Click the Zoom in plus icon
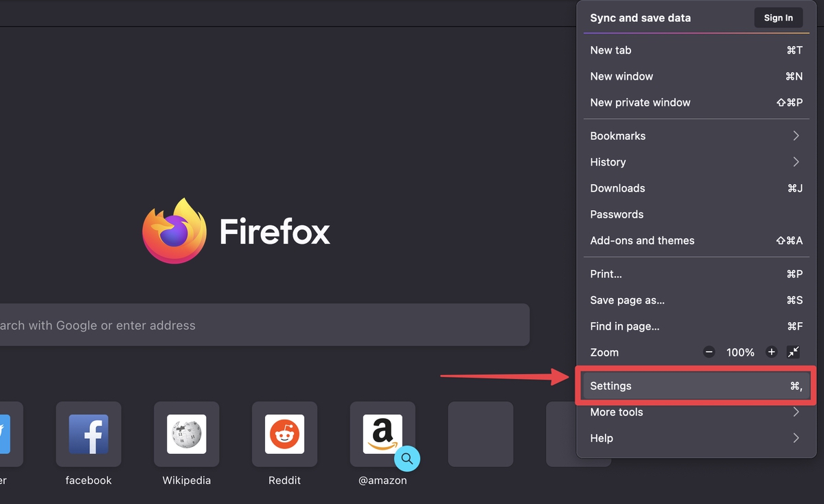824x504 pixels. [x=771, y=352]
